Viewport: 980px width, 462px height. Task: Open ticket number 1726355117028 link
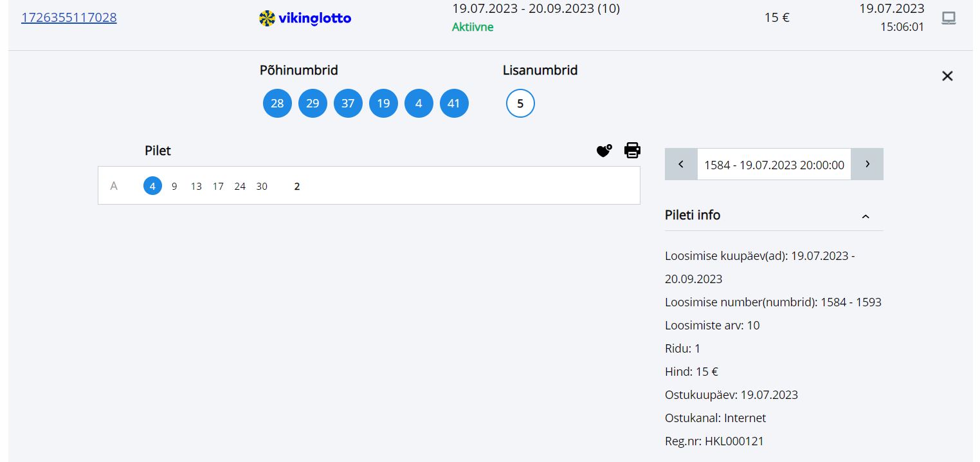69,17
